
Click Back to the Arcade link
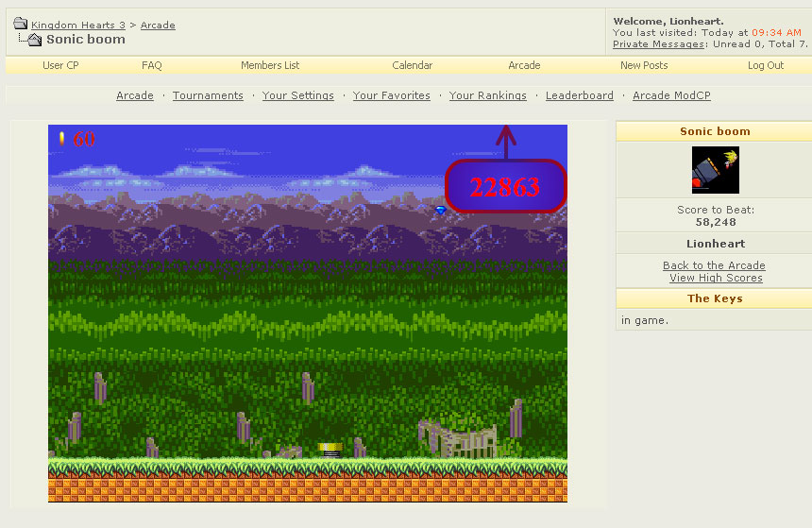tap(714, 265)
